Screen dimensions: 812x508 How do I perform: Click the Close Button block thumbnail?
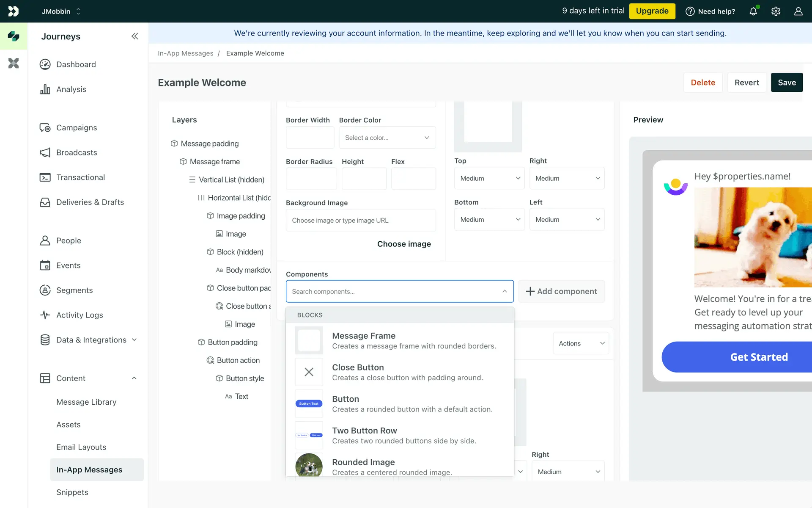309,372
